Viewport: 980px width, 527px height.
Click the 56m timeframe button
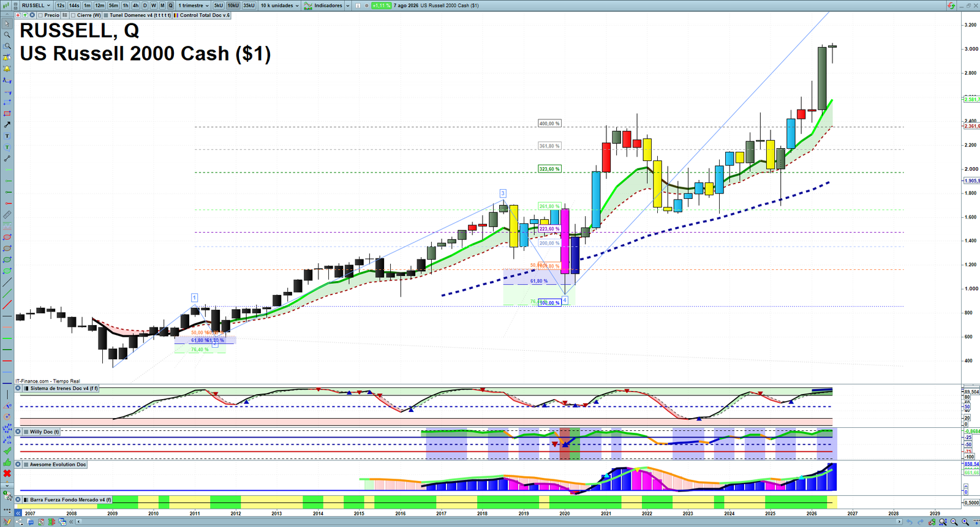tap(113, 6)
